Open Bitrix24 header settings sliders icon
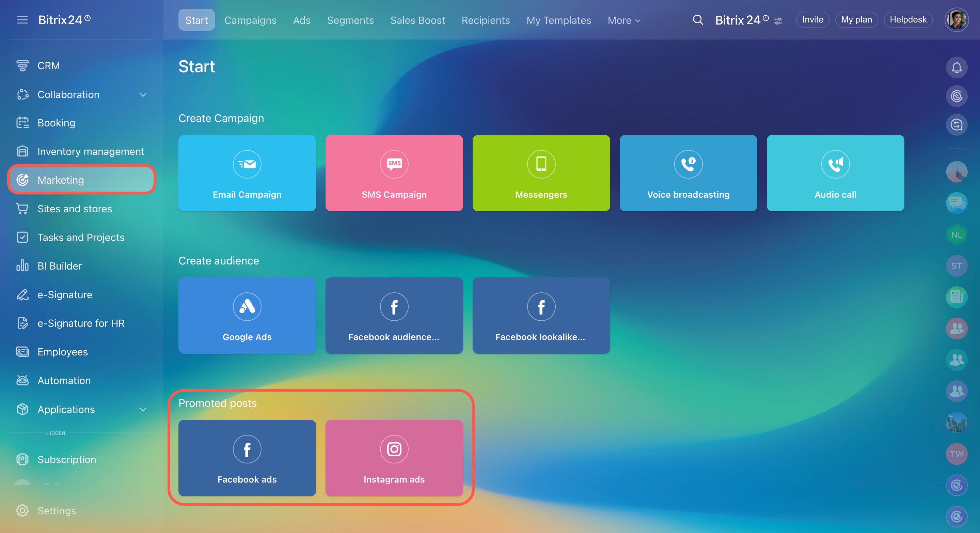The height and width of the screenshot is (533, 980). [778, 21]
